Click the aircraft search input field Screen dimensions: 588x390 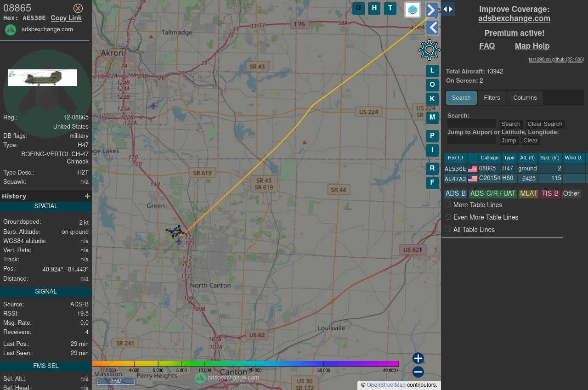click(x=472, y=124)
